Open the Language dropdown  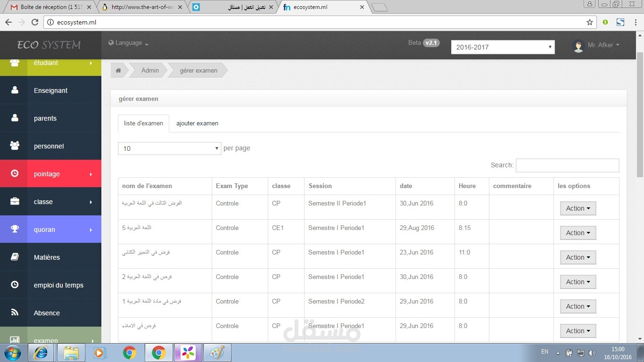128,43
